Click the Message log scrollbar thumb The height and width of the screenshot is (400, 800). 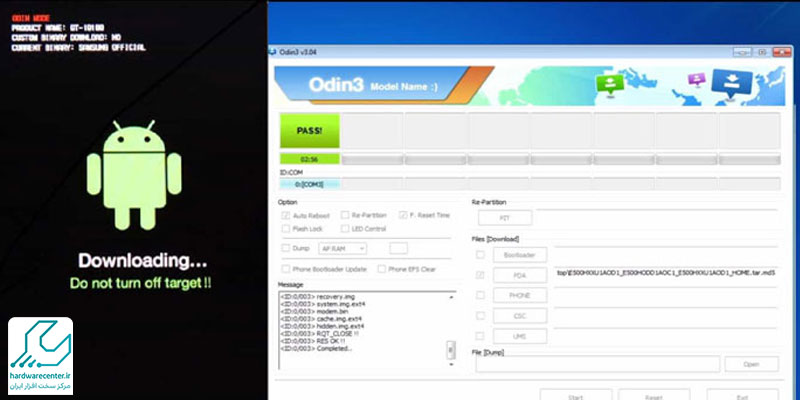click(451, 350)
